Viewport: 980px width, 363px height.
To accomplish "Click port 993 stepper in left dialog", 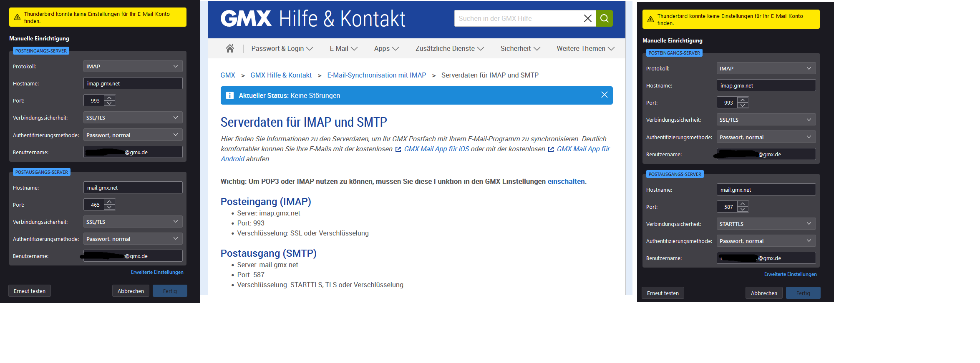I will pos(109,100).
